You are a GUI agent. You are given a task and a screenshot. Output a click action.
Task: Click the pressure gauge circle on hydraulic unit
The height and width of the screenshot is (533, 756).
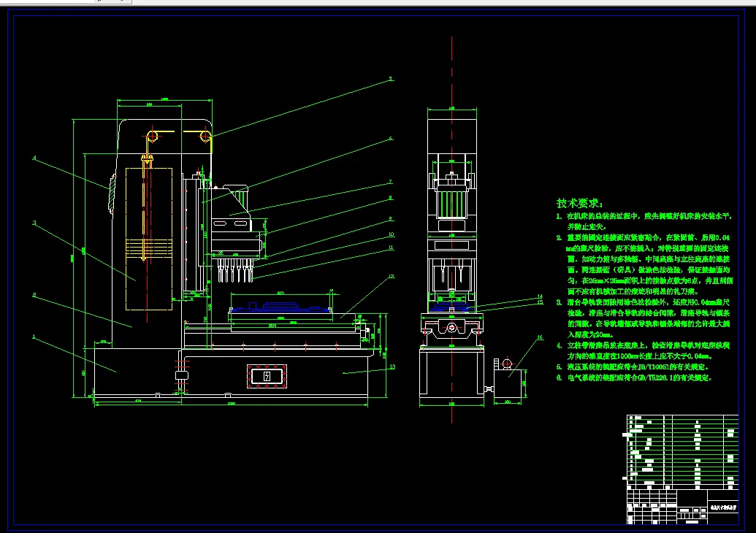coord(507,364)
